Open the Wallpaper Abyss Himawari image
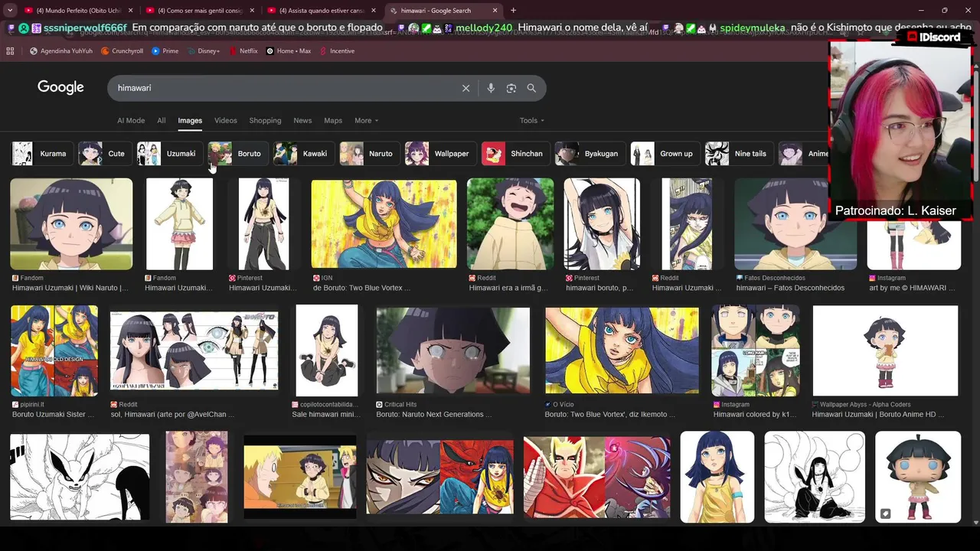Screen dimensions: 980x551 click(885, 350)
